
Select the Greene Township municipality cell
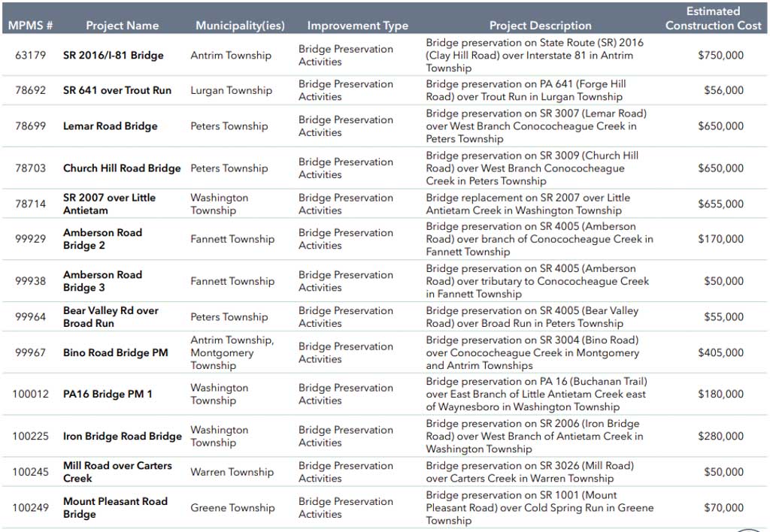[232, 508]
